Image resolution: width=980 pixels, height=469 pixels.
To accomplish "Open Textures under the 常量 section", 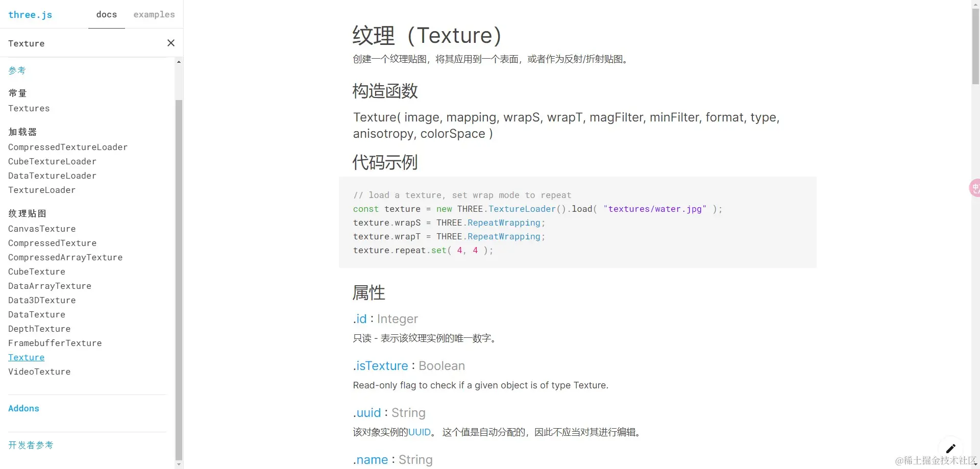I will [x=29, y=108].
